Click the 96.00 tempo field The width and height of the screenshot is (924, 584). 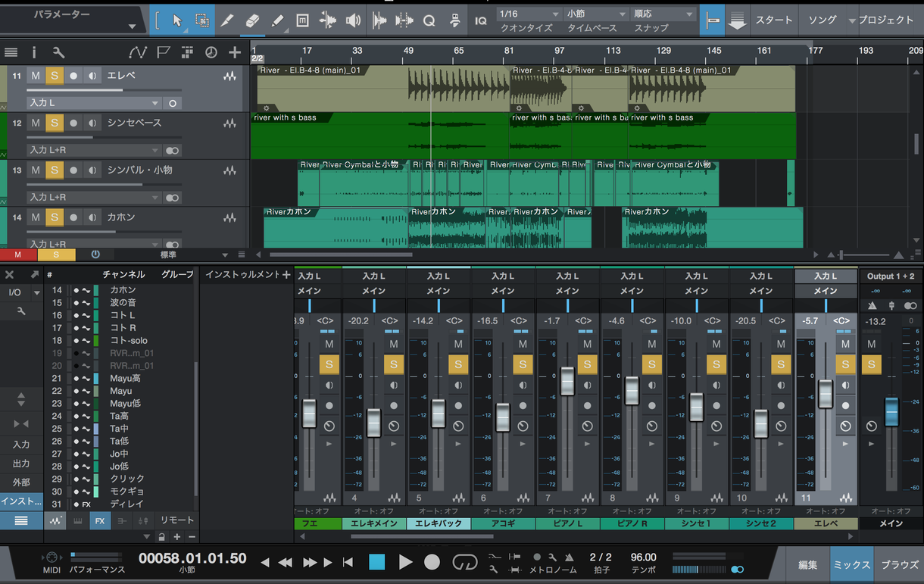pos(643,557)
